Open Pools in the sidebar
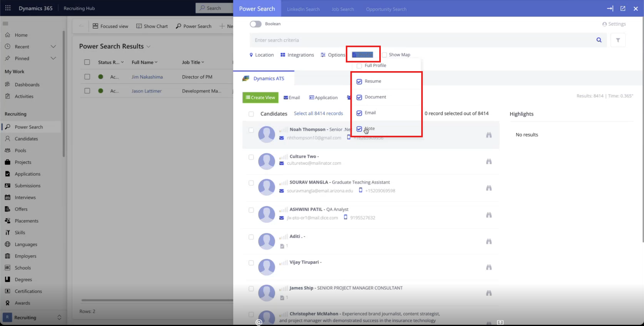644x326 pixels. click(20, 151)
